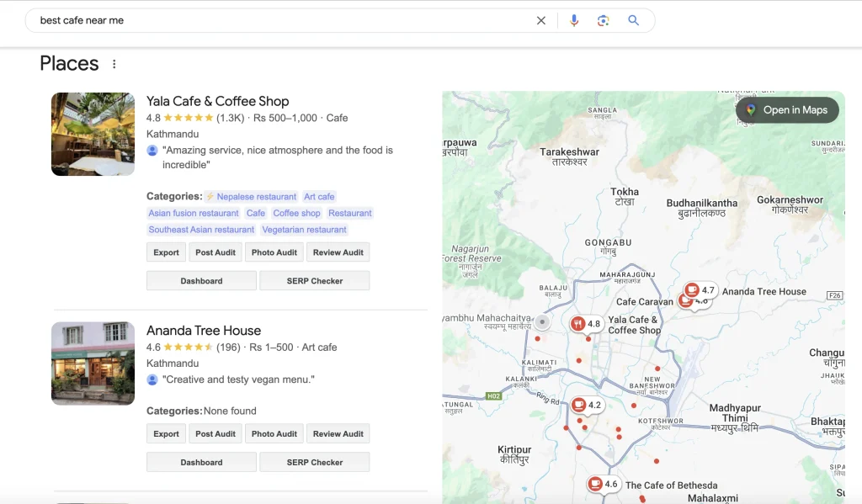Clear the search query with the X icon
The image size is (862, 504).
click(541, 20)
